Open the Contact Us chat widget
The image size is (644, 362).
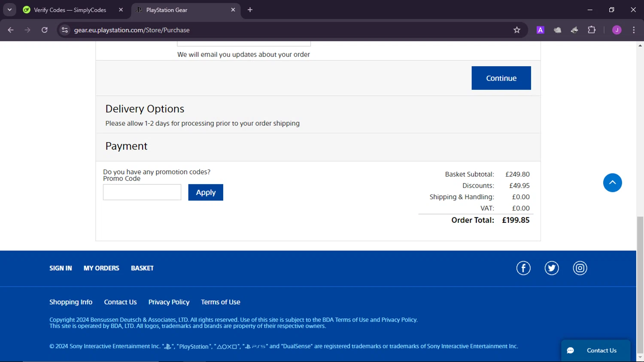[596, 350]
